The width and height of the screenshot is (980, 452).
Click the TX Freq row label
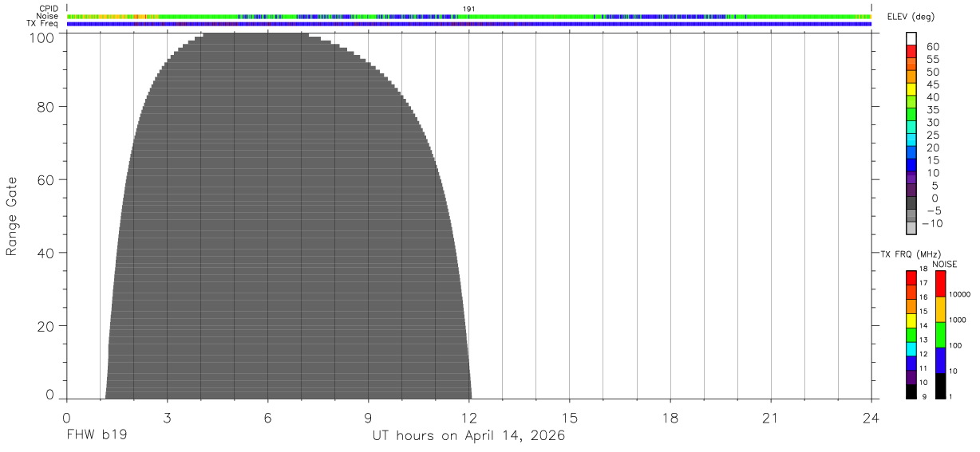pyautogui.click(x=44, y=24)
